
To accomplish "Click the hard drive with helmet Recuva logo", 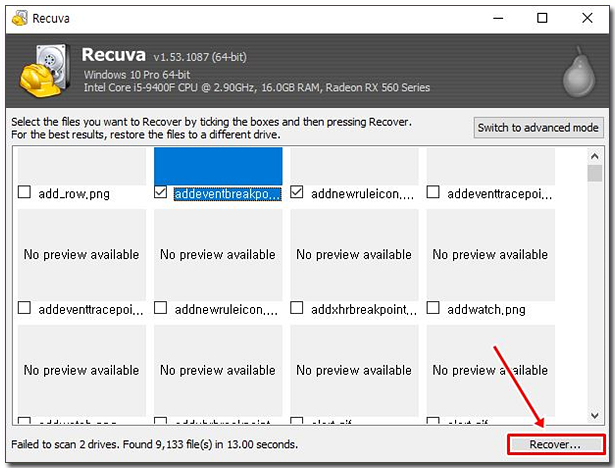I will point(45,71).
